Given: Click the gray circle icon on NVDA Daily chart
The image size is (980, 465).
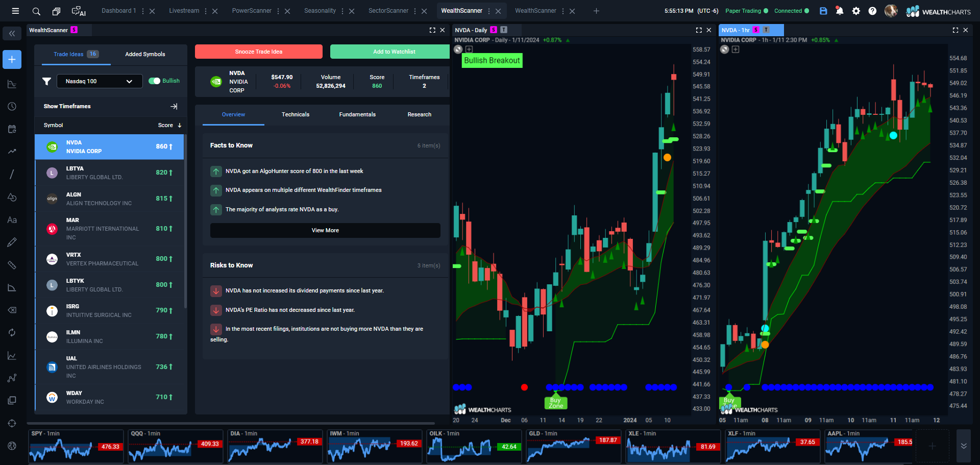Looking at the screenshot, I should [458, 50].
